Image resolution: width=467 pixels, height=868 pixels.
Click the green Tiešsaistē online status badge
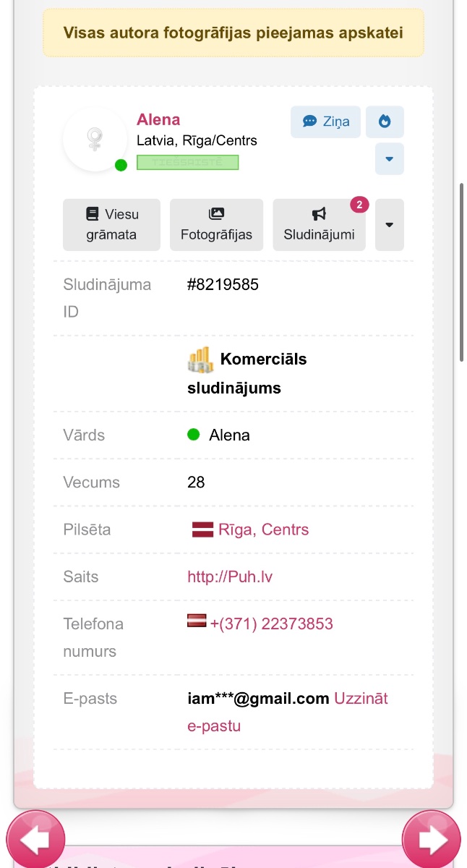(x=187, y=162)
